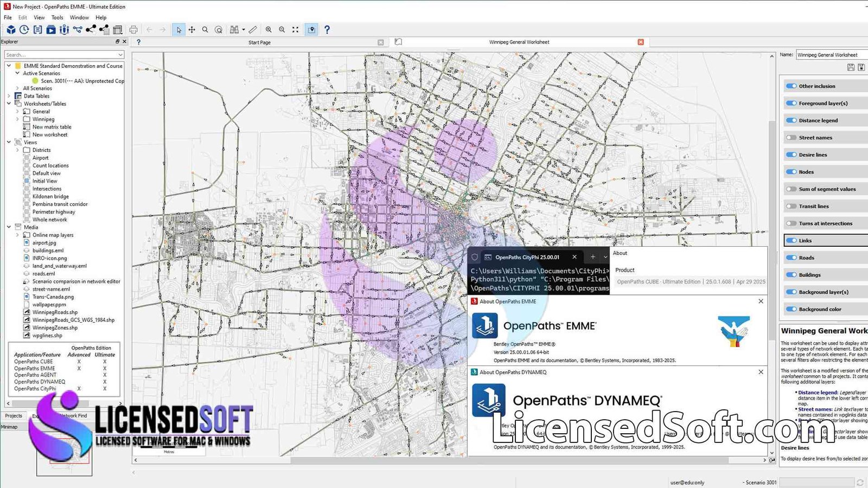Click the share-nodes with table toolbar icon

click(x=104, y=30)
